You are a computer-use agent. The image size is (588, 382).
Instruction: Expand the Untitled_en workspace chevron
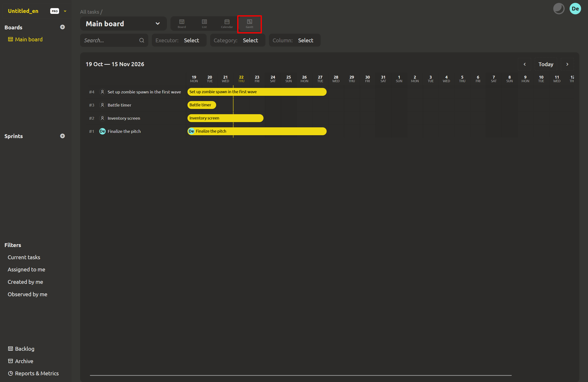pyautogui.click(x=65, y=11)
